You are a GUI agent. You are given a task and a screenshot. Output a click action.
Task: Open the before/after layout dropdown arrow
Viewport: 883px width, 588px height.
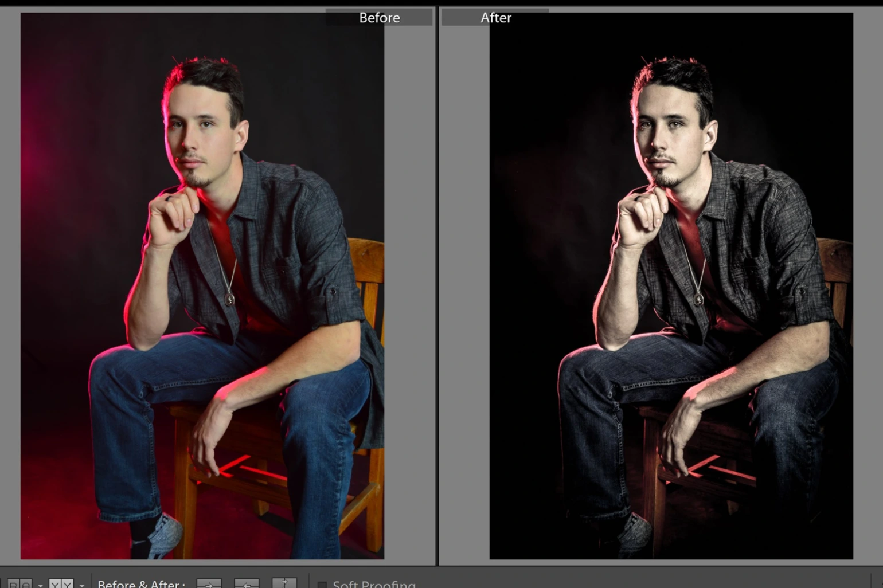(x=81, y=585)
